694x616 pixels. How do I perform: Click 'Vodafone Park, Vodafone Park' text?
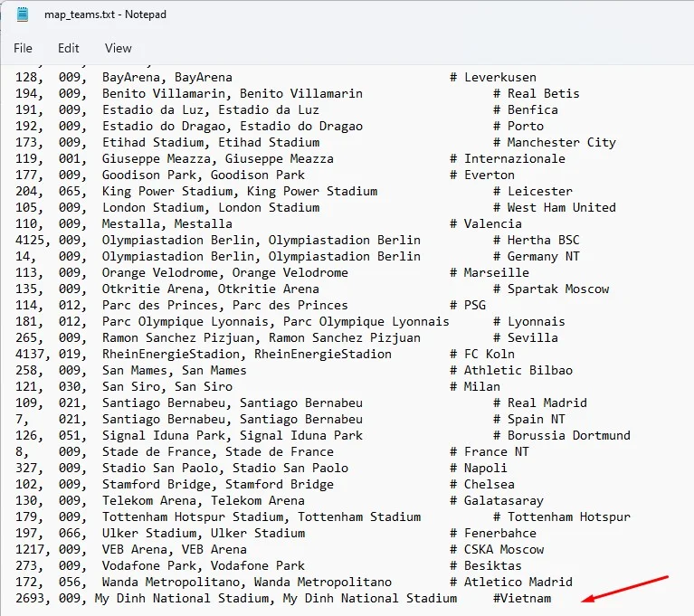click(204, 566)
